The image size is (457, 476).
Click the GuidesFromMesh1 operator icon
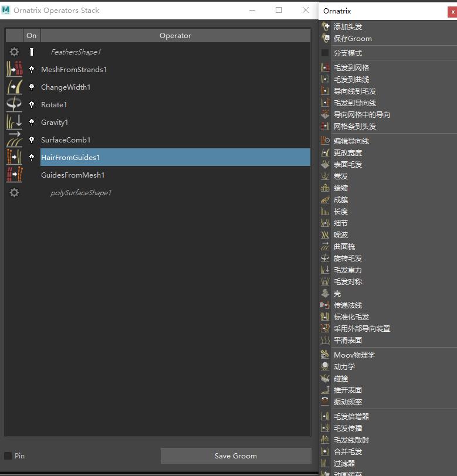point(14,175)
